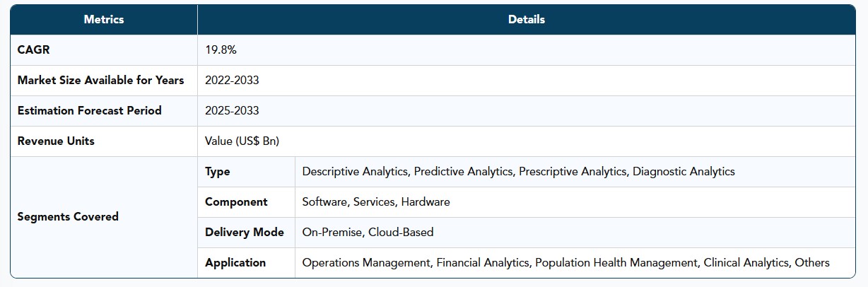Viewport: 868px width, 287px height.
Task: Click the Delivery Mode sub-label
Action: tap(245, 233)
